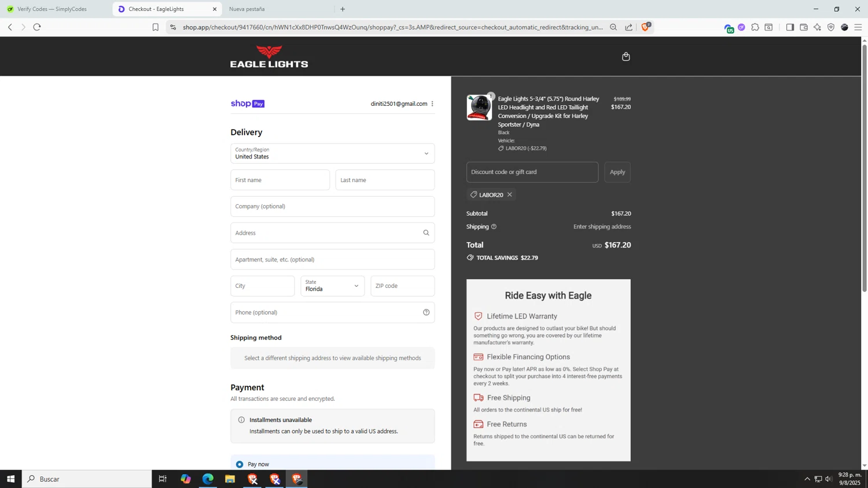
Task: Reload the checkout page
Action: pos(37,27)
